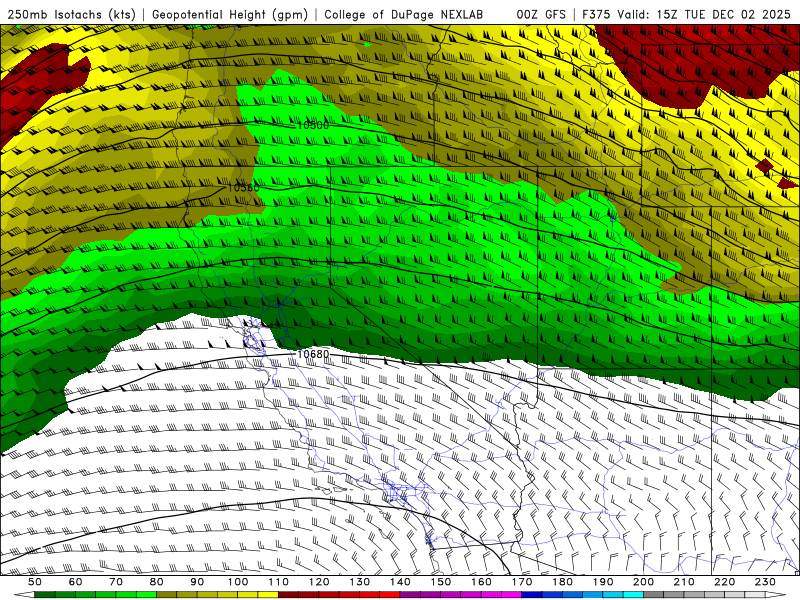Viewport: 800px width, 600px height.
Task: Click the 70 value on the color scale
Action: click(116, 582)
